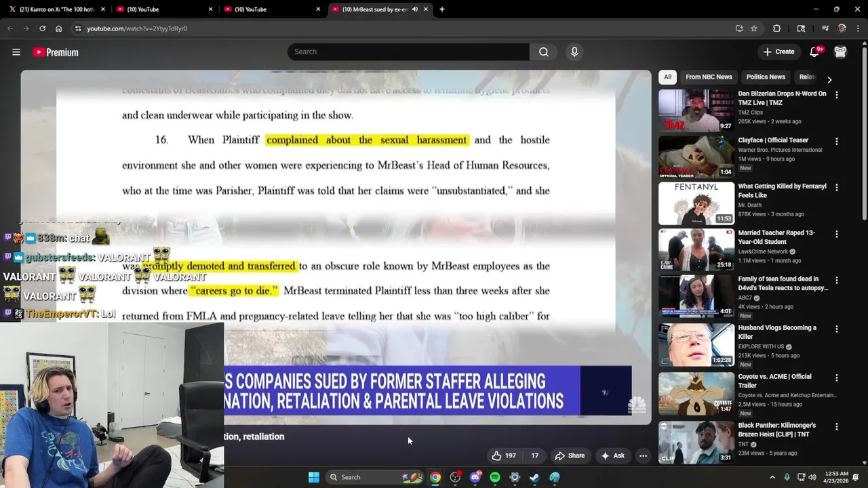Image resolution: width=868 pixels, height=488 pixels.
Task: Click Create button in YouTube header
Action: pos(778,52)
